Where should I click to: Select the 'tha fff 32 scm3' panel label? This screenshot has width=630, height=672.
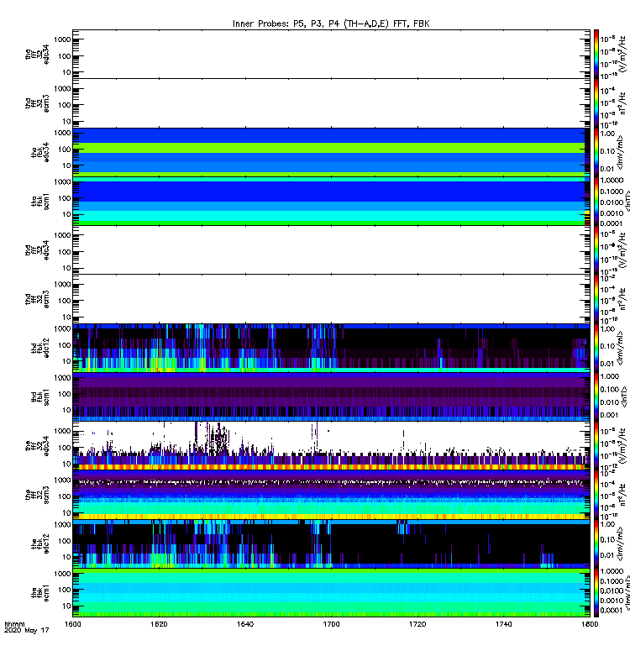[x=37, y=103]
